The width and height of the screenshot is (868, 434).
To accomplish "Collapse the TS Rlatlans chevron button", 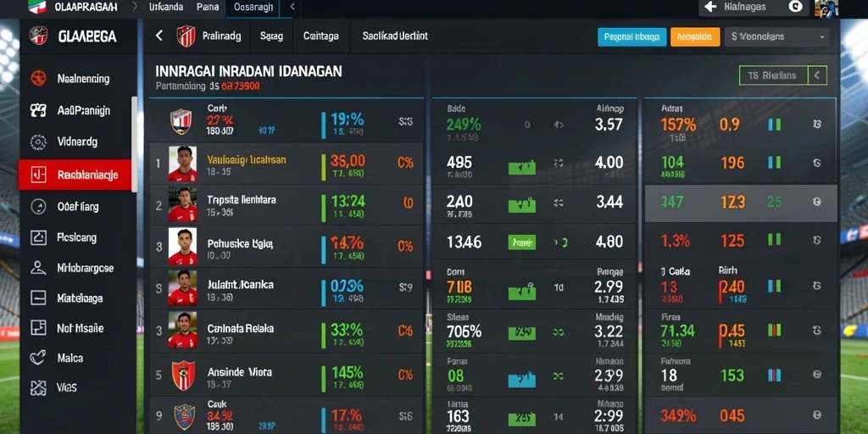I will [817, 75].
